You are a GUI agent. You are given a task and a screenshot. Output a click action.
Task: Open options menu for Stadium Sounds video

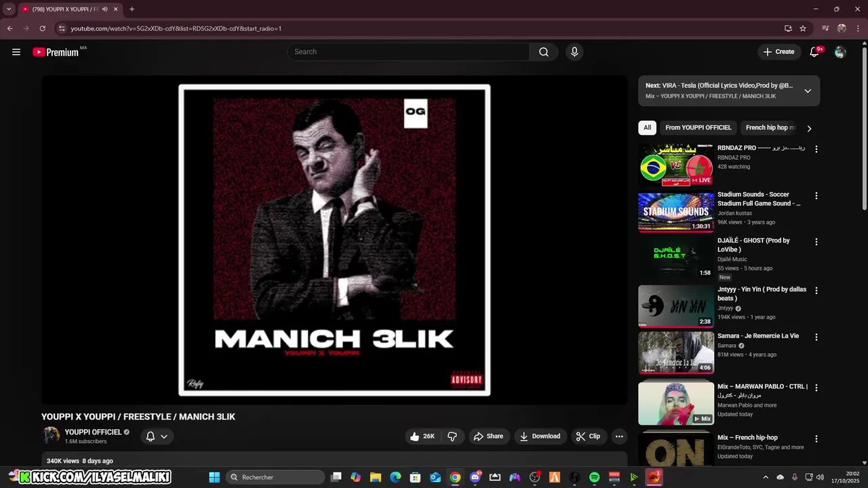[x=816, y=196]
